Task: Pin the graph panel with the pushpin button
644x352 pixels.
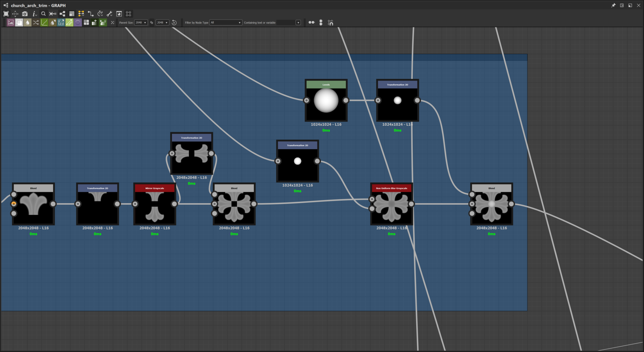Action: pyautogui.click(x=613, y=5)
